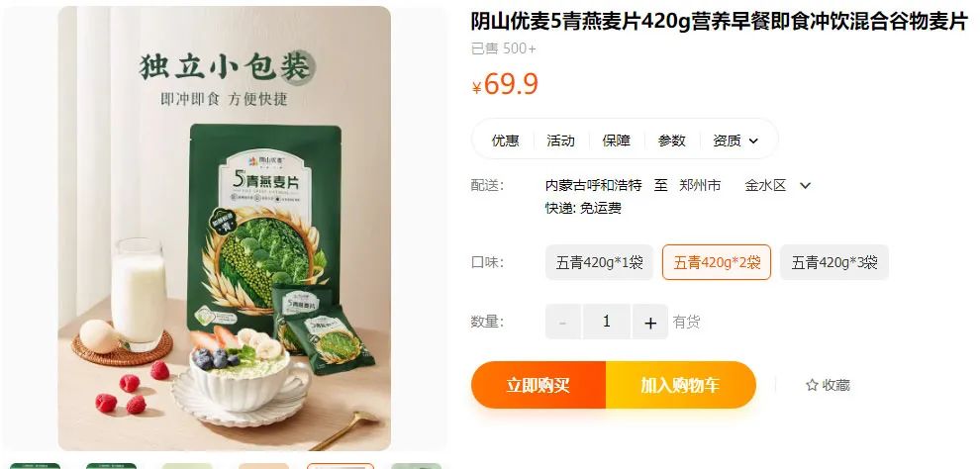Select the highlighted fifth thumbnail below the image
The height and width of the screenshot is (469, 980).
click(340, 466)
